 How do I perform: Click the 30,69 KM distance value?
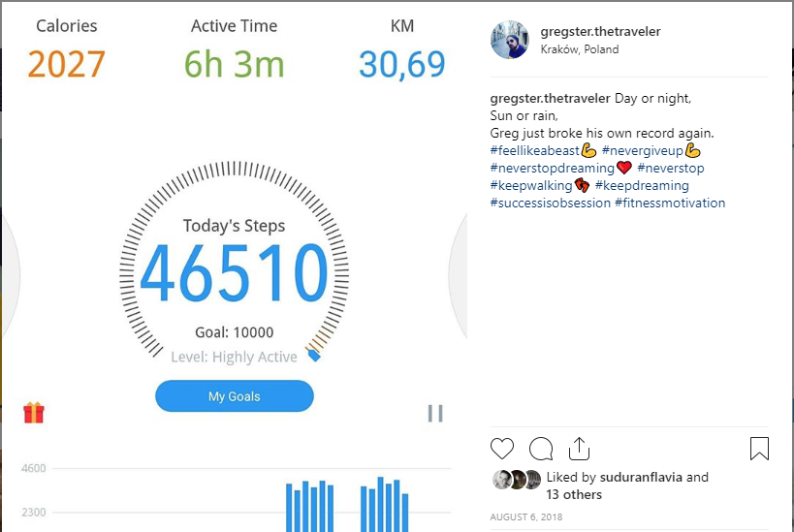pyautogui.click(x=402, y=65)
